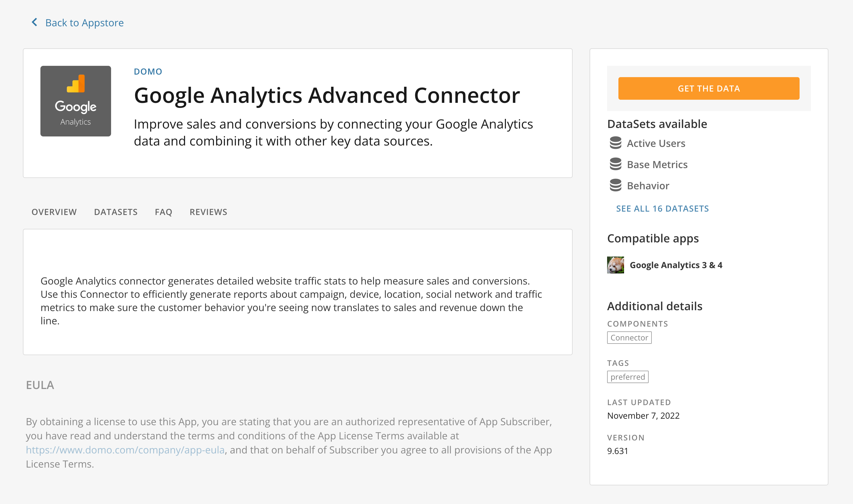This screenshot has height=504, width=853.
Task: Select the Base Metrics dataset name
Action: [657, 164]
